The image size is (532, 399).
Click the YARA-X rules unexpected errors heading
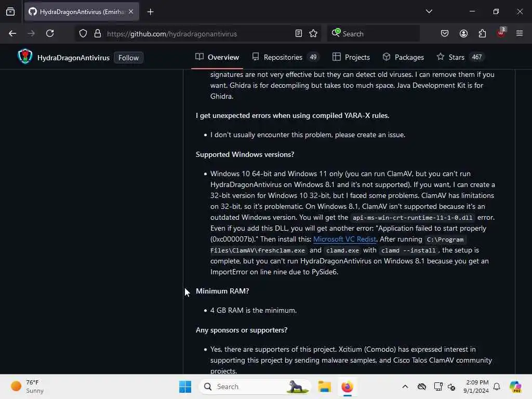pos(292,116)
